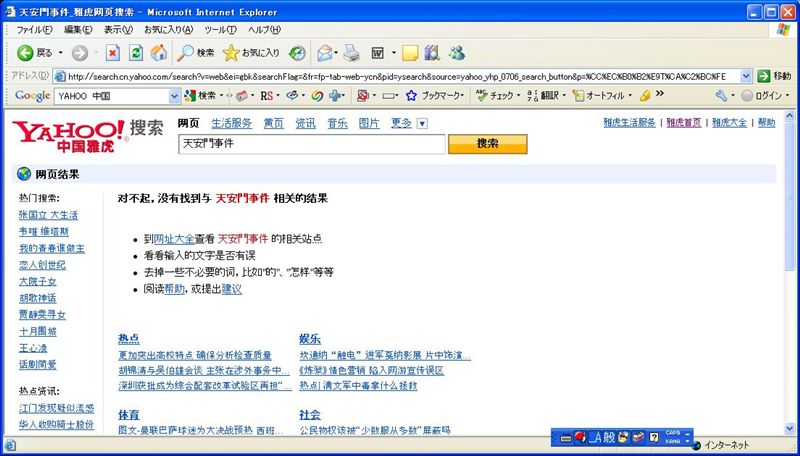Viewport: 800px width, 456px height.
Task: Open hot search 十月围城
Action: point(38,332)
